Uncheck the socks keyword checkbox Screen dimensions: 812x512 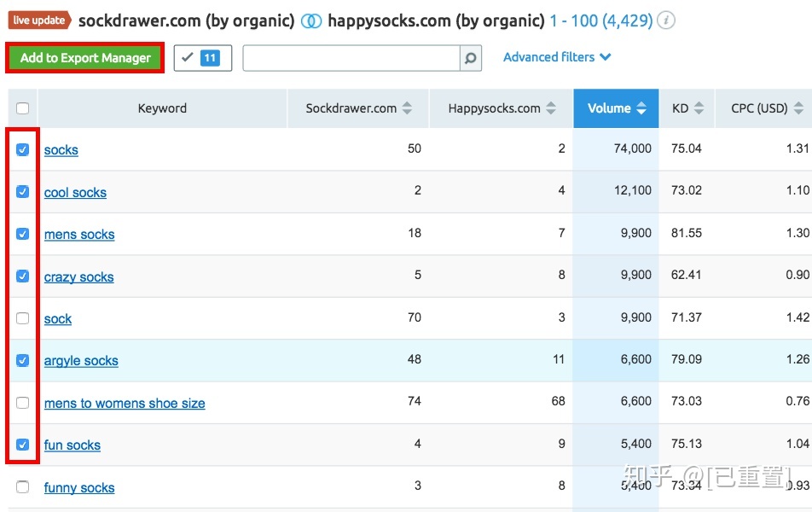(x=23, y=150)
